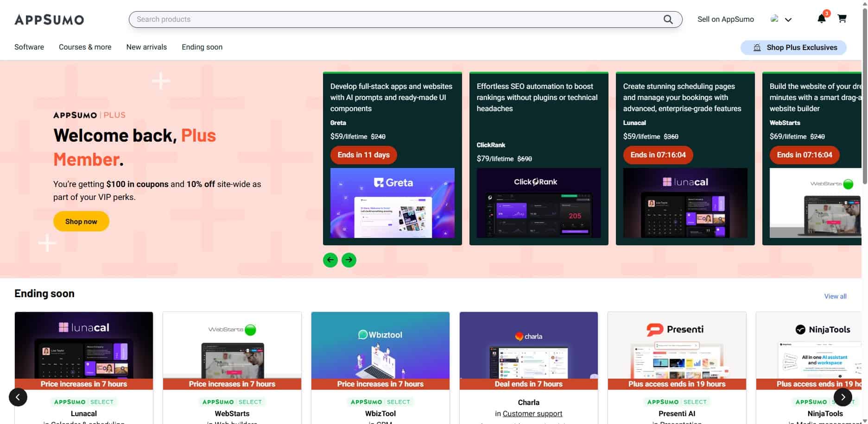Open the ClickRank deal image
868x424 pixels.
(x=539, y=203)
